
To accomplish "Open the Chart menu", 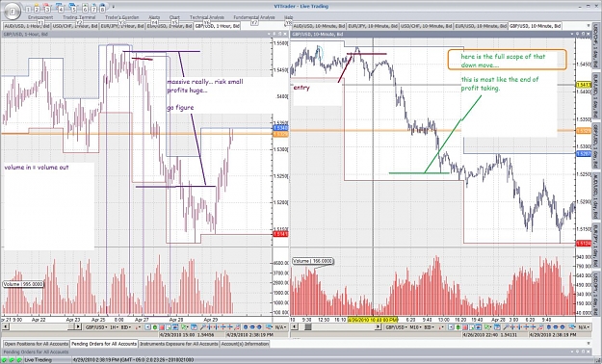I will coord(174,17).
